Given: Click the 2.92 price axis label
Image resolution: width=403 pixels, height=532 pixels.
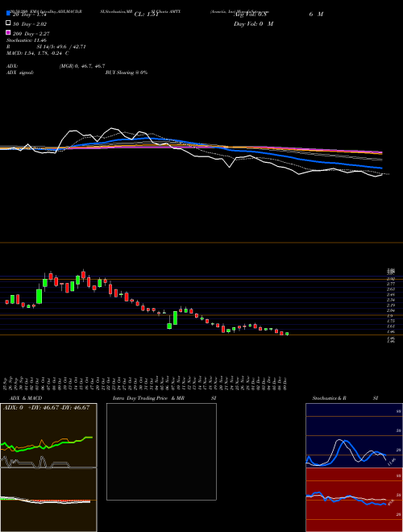Looking at the screenshot, I should 391,279.
